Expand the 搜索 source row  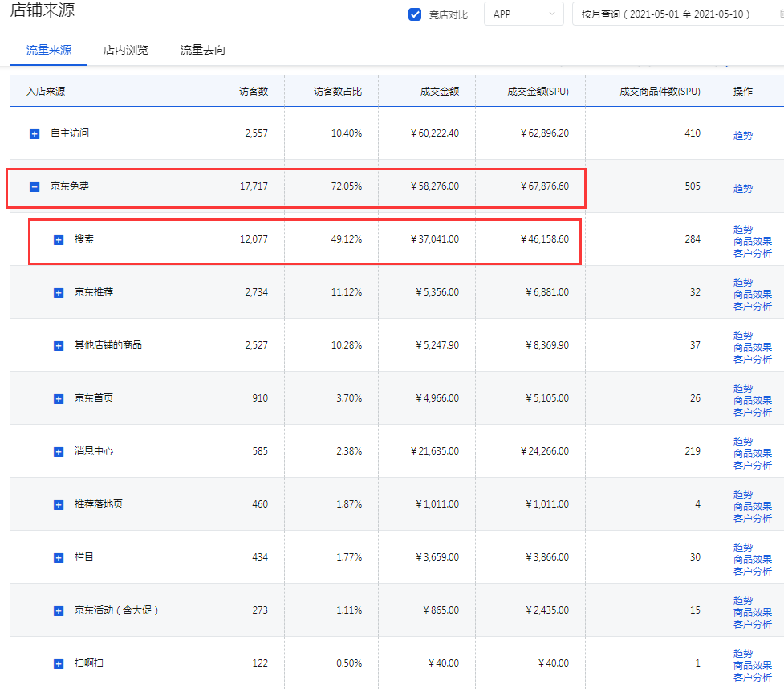[x=59, y=240]
